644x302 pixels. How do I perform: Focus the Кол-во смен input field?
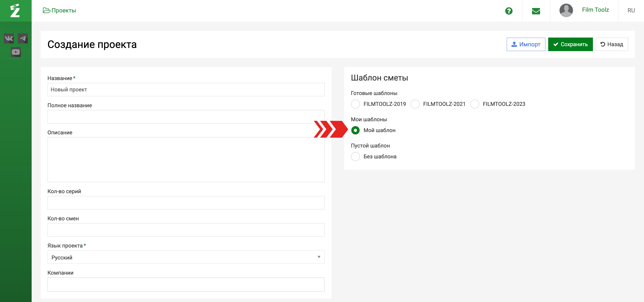pyautogui.click(x=186, y=230)
